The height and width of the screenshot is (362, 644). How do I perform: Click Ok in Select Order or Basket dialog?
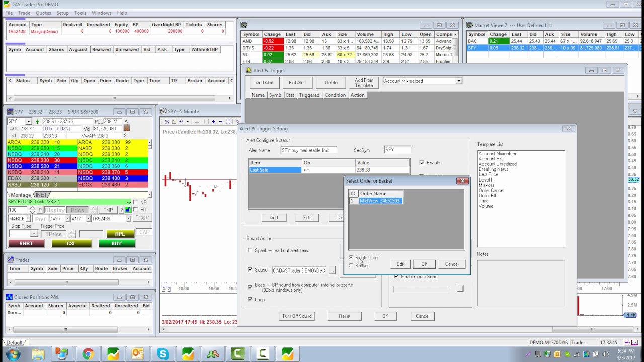(x=424, y=264)
